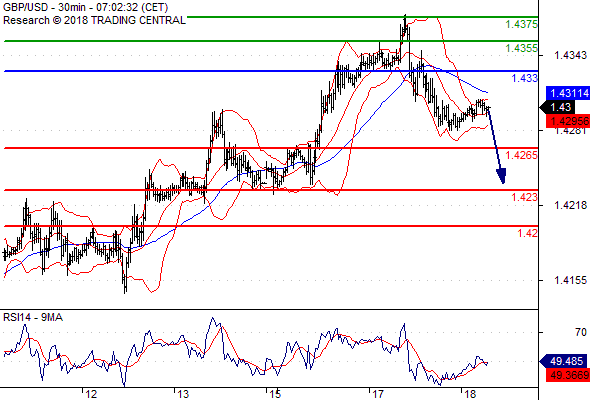Viewport: 590px width, 400px height.
Task: Click the RSI14 - 9MA indicator label
Action: pyautogui.click(x=33, y=318)
